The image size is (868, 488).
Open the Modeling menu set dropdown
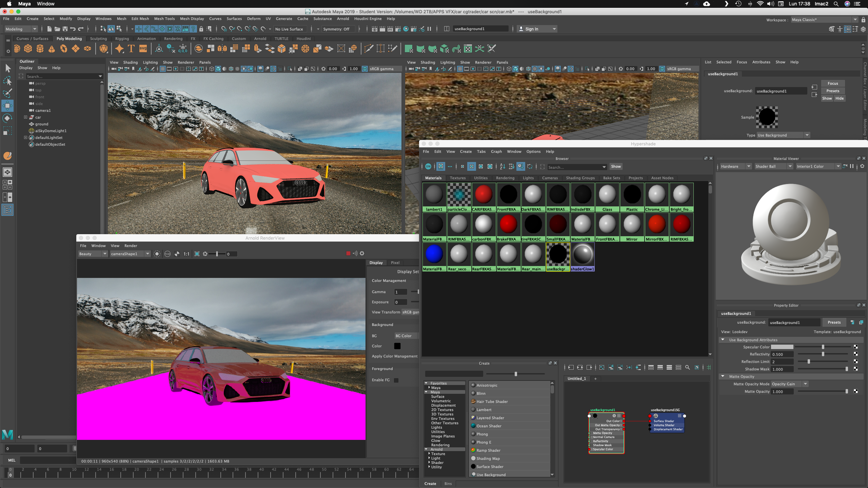[x=21, y=29]
